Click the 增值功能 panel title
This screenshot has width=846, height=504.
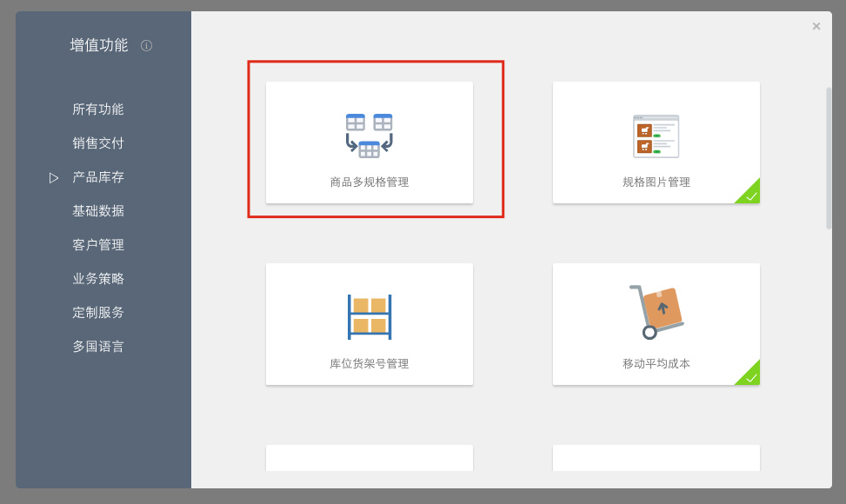(x=99, y=45)
